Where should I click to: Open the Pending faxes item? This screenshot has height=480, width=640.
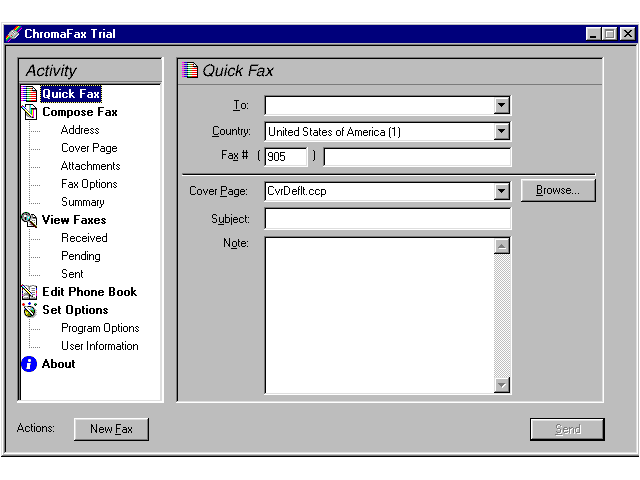(80, 256)
